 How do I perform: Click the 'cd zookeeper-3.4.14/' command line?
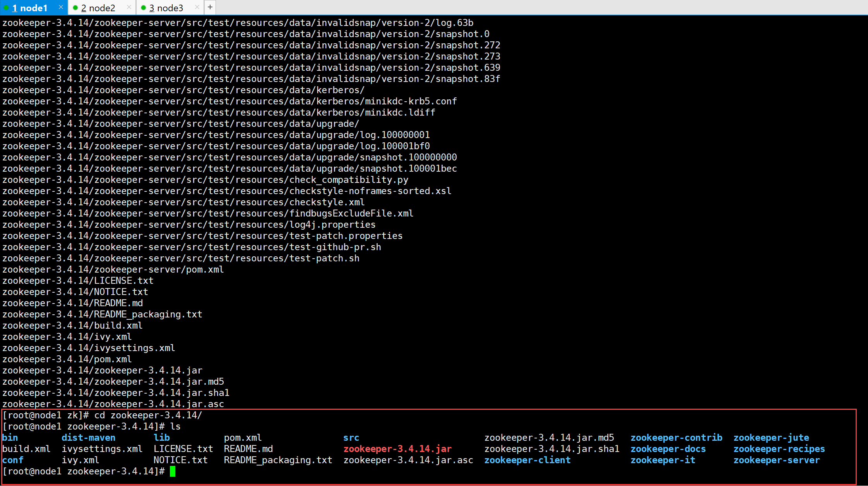point(148,415)
